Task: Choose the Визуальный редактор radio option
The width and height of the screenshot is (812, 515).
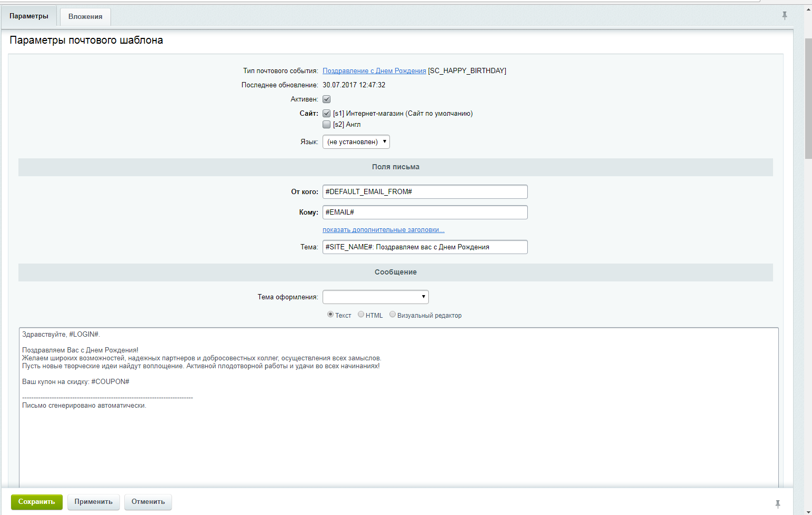Action: pos(393,315)
